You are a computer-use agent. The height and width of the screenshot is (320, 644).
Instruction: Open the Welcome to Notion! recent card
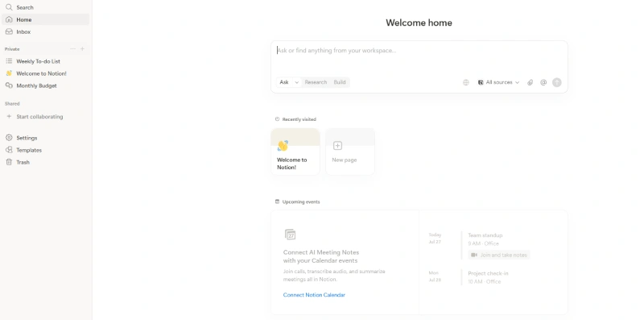pos(295,152)
